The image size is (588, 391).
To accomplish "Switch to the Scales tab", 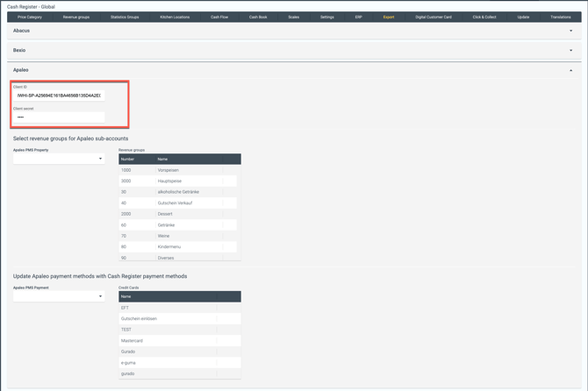I will (x=294, y=17).
